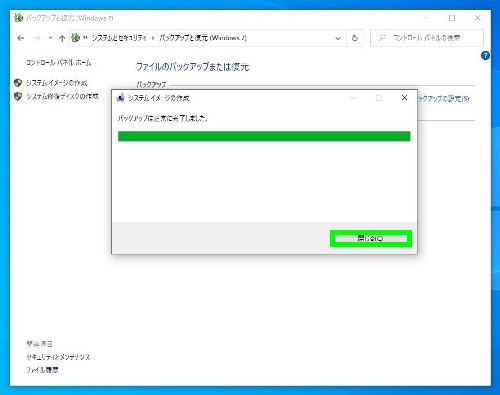Screen dimensions: 500x395
Task: Click shield icon beside システム イメージの作成
Action: click(18, 83)
